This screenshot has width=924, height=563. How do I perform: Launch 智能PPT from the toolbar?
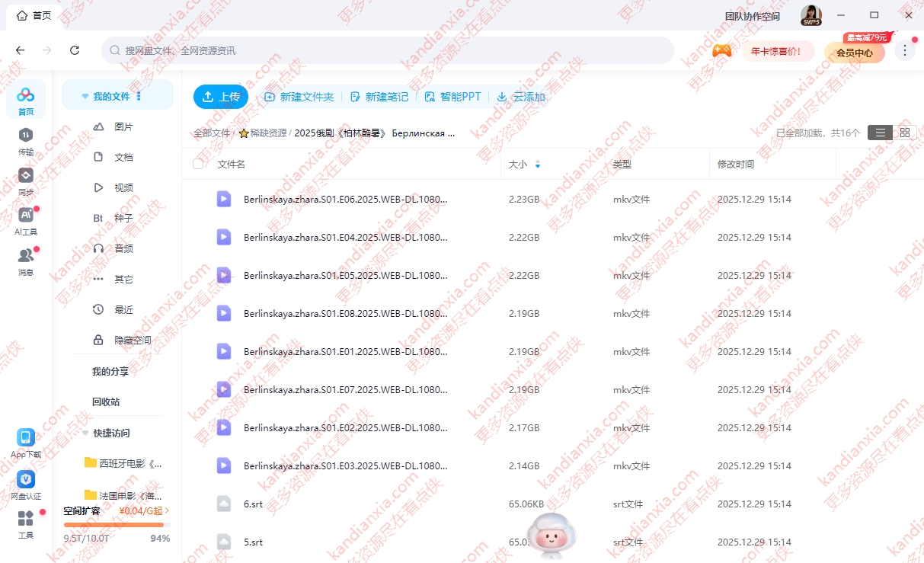pyautogui.click(x=453, y=97)
